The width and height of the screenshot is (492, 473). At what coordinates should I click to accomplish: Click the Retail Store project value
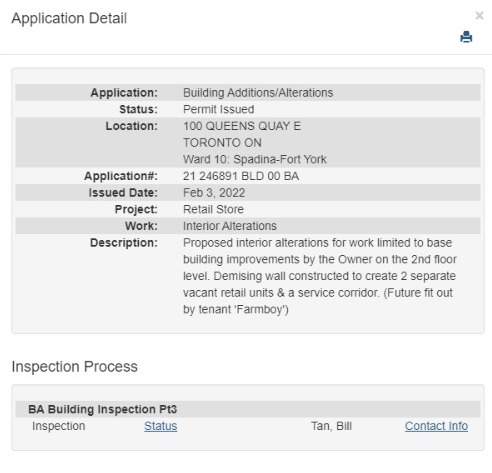pyautogui.click(x=213, y=209)
